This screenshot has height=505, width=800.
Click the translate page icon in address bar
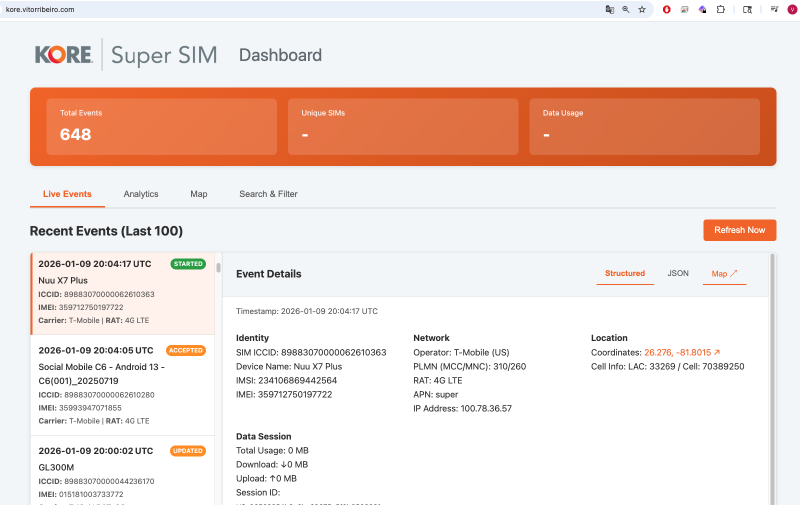coord(610,9)
